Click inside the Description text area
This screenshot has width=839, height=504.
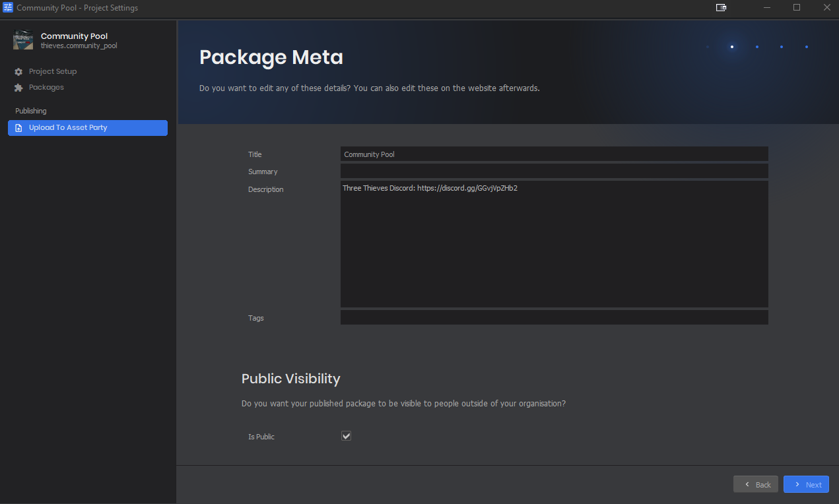pyautogui.click(x=554, y=244)
